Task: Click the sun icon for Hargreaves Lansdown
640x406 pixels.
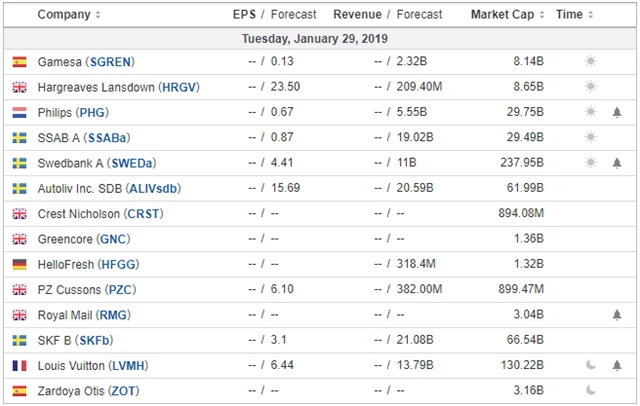Action: pos(591,87)
